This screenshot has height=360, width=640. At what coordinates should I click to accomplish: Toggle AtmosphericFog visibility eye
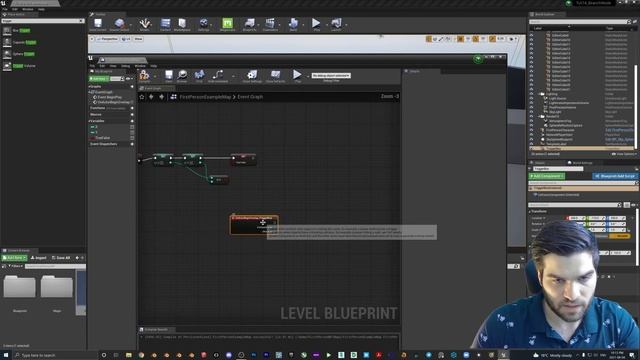pos(531,121)
